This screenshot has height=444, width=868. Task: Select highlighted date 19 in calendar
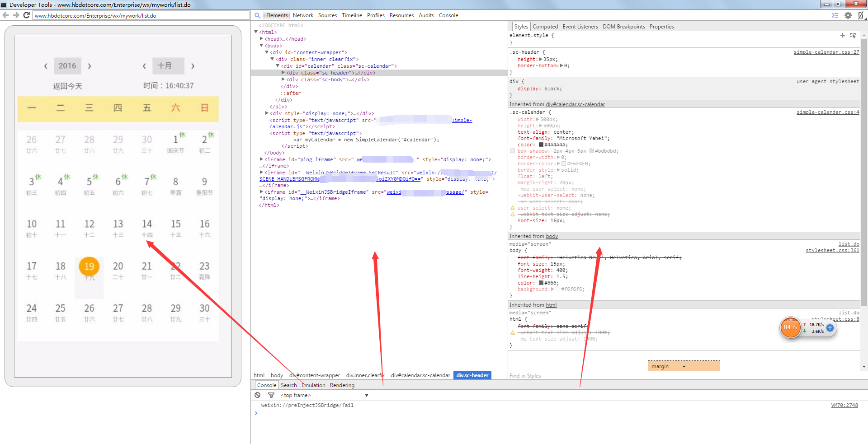tap(89, 266)
